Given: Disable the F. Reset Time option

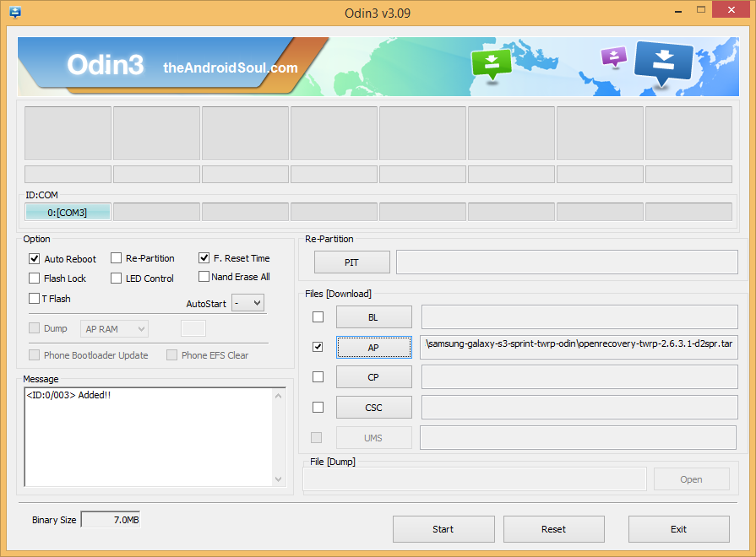Looking at the screenshot, I should [204, 258].
